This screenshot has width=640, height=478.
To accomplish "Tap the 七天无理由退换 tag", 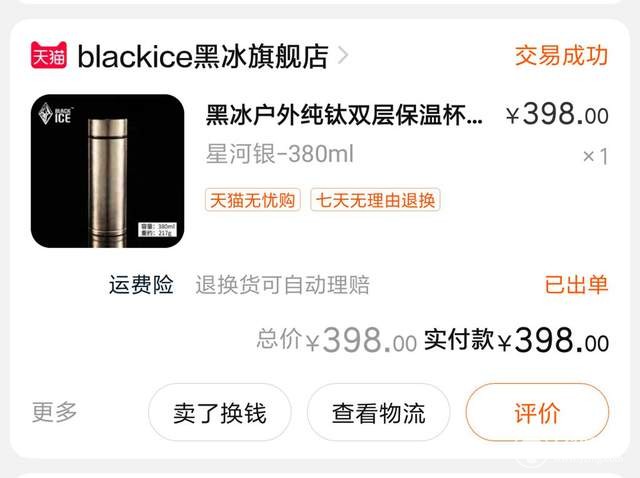I will coord(375,200).
